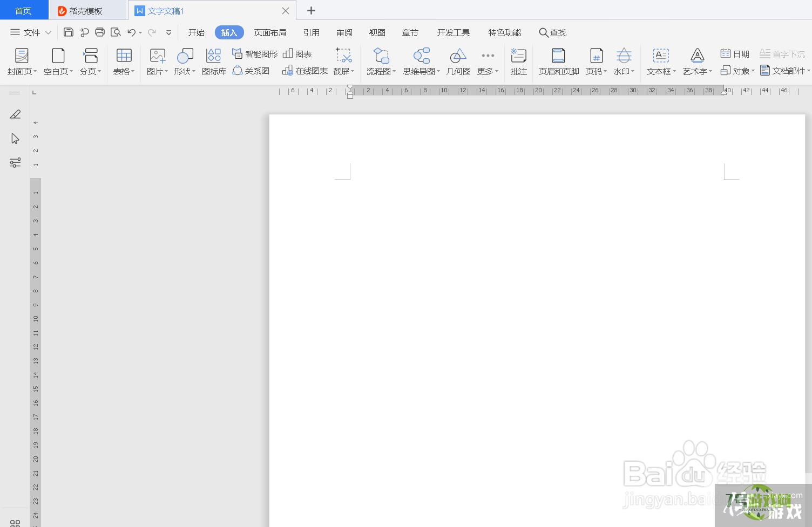Insert relationship diagram (关系图)
This screenshot has width=812, height=527.
pyautogui.click(x=251, y=71)
